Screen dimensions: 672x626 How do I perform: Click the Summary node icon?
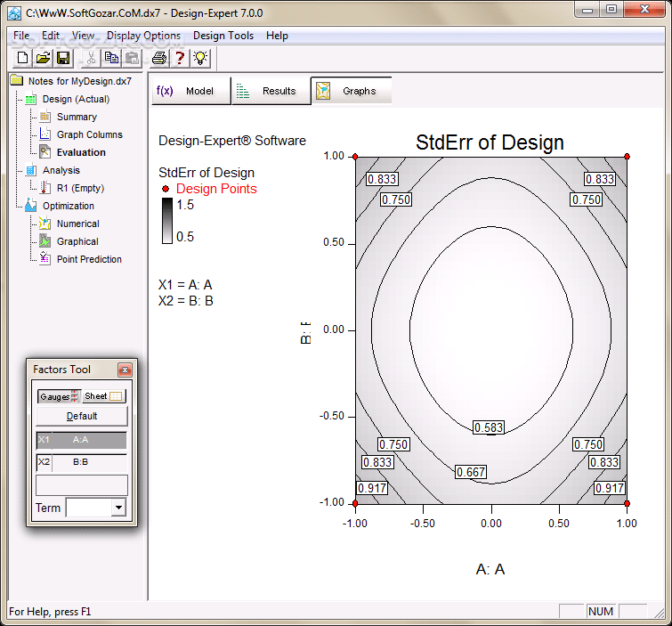pyautogui.click(x=45, y=117)
